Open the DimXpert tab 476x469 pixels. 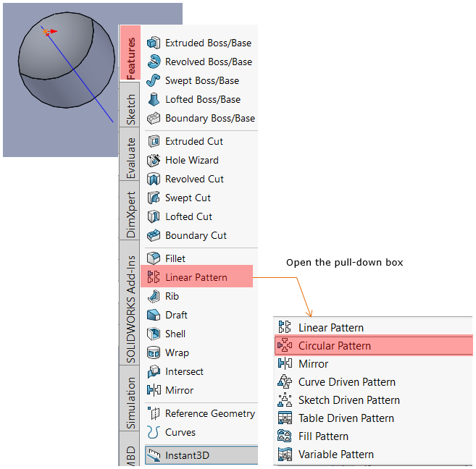pyautogui.click(x=130, y=211)
